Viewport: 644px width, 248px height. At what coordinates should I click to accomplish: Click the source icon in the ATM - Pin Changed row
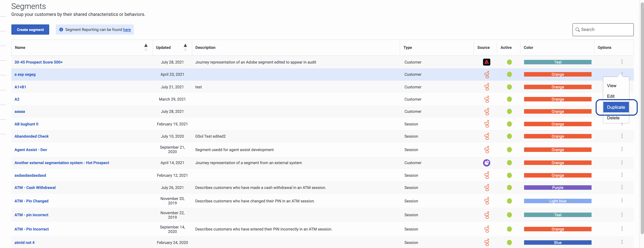coord(486,201)
